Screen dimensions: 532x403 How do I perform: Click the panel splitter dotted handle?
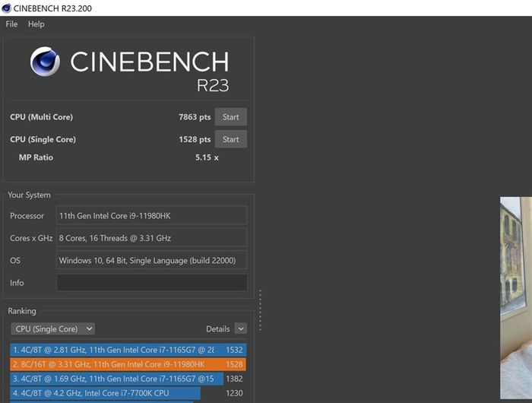click(260, 310)
